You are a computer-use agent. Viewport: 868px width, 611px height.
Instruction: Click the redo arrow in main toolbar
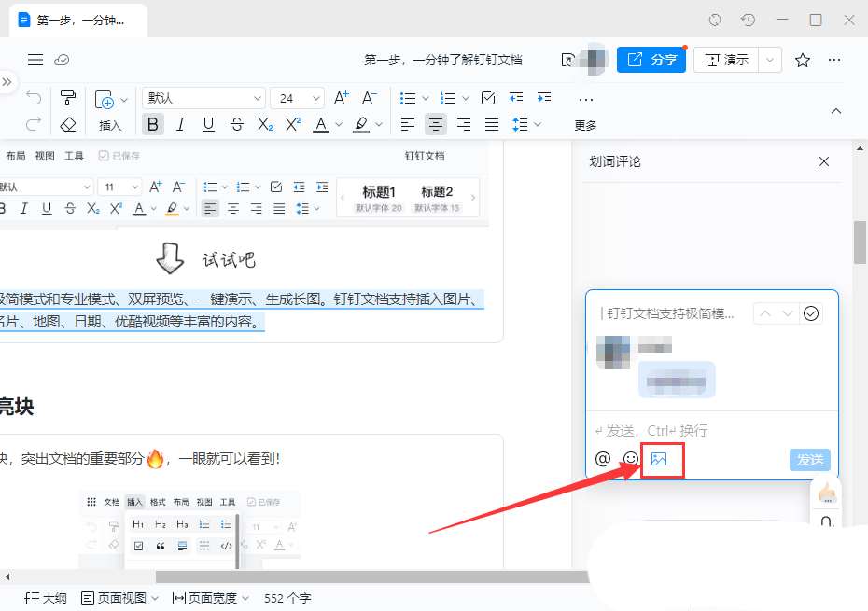click(34, 124)
